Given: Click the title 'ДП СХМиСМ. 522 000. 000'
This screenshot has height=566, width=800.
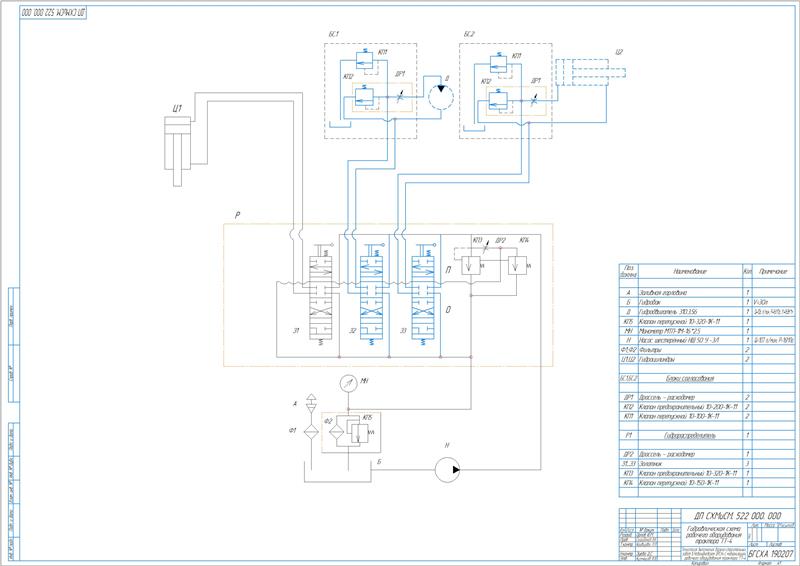Looking at the screenshot, I should click(x=738, y=515).
